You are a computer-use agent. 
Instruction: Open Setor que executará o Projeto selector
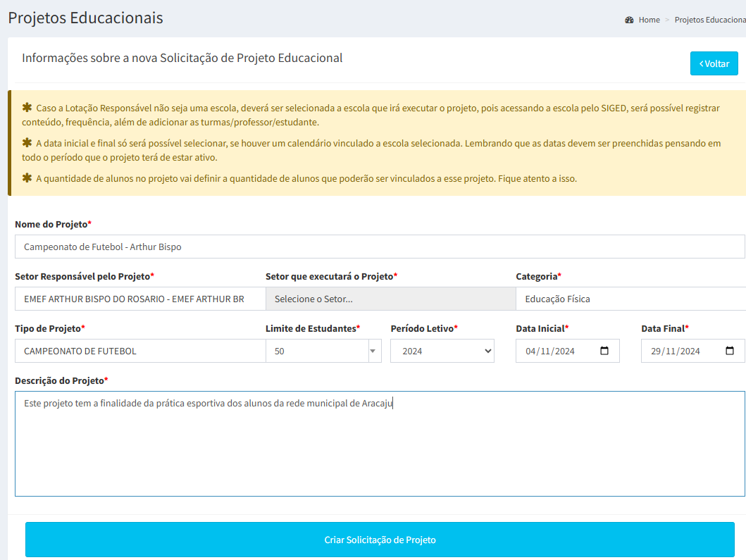tap(390, 299)
